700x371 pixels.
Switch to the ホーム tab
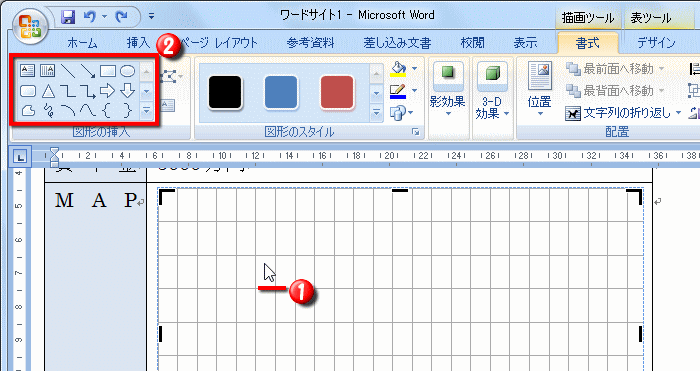pos(82,43)
